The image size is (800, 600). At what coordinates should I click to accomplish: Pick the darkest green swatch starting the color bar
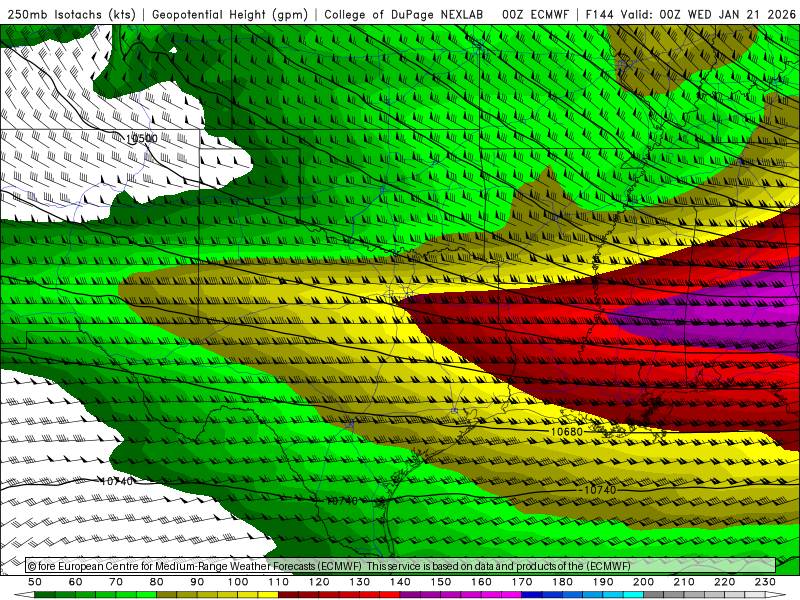coord(45,595)
